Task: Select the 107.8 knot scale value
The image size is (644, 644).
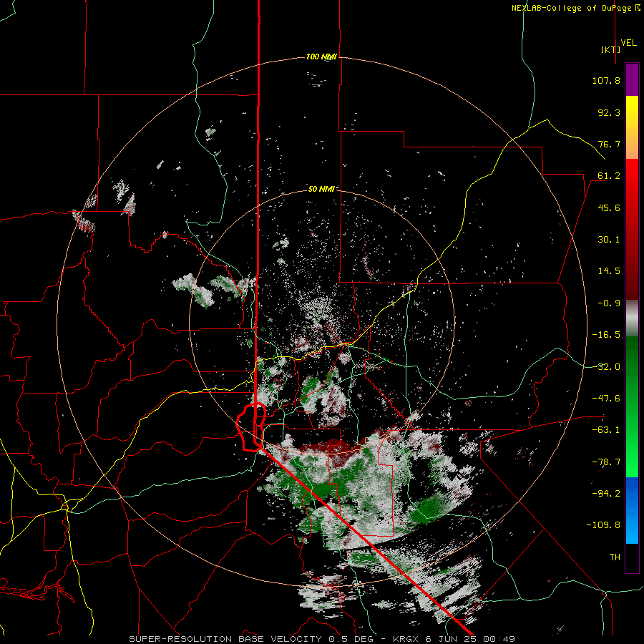Action: point(606,80)
